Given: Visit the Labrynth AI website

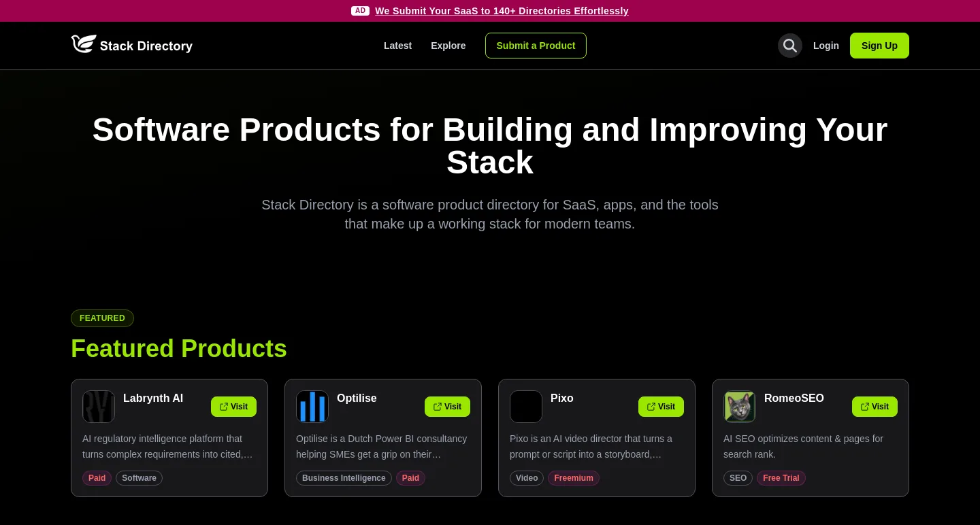Looking at the screenshot, I should [233, 407].
